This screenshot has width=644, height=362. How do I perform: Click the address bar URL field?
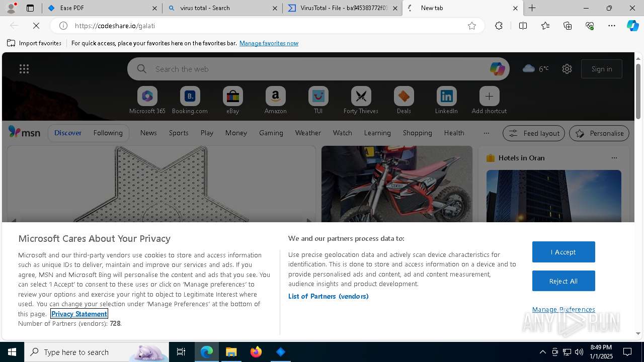tap(267, 26)
